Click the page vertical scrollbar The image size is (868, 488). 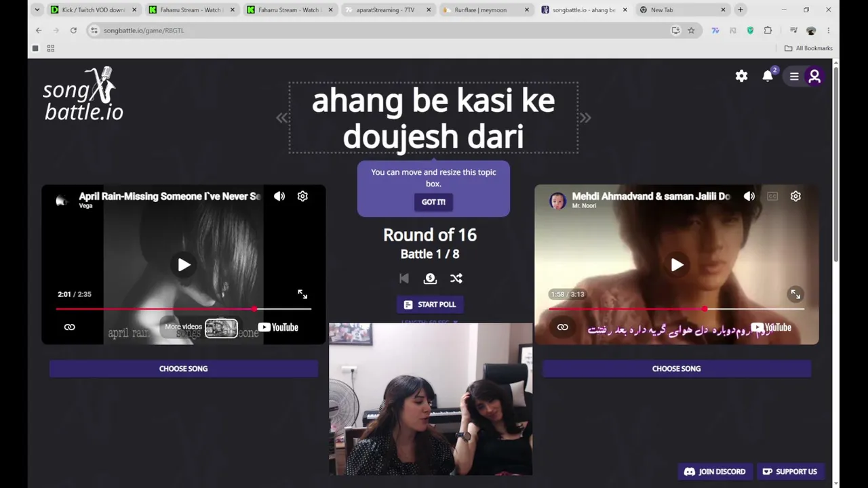coord(835,163)
